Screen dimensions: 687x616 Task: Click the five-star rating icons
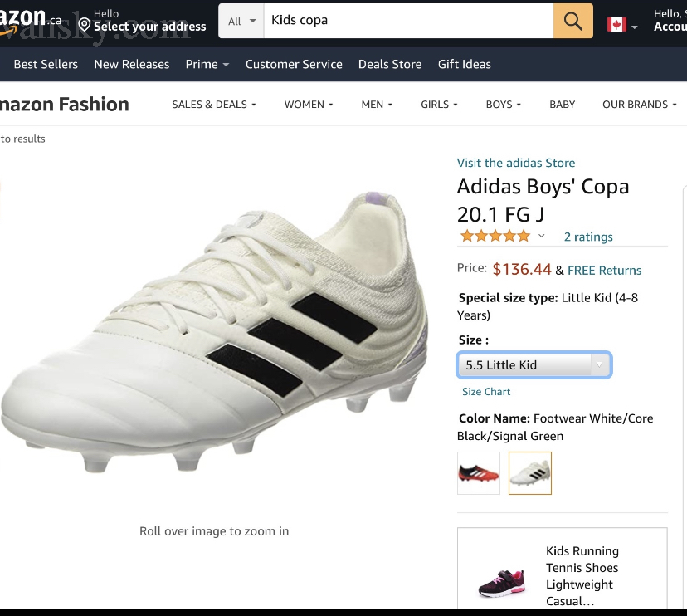click(x=495, y=236)
